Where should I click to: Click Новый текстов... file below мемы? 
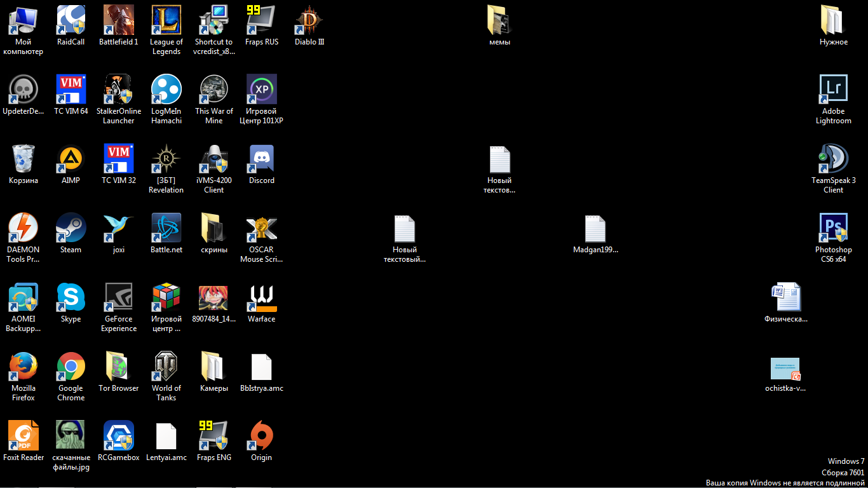(x=500, y=159)
